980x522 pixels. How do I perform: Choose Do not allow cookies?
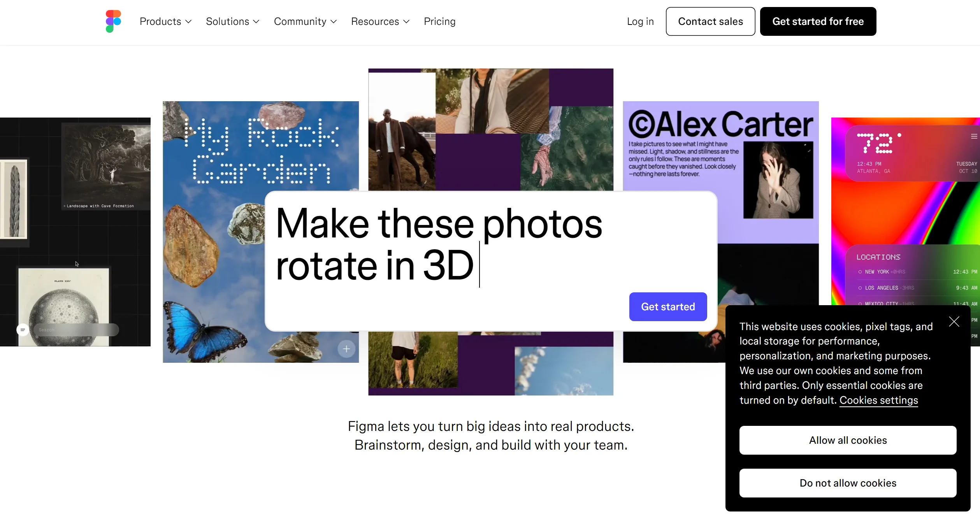(848, 483)
